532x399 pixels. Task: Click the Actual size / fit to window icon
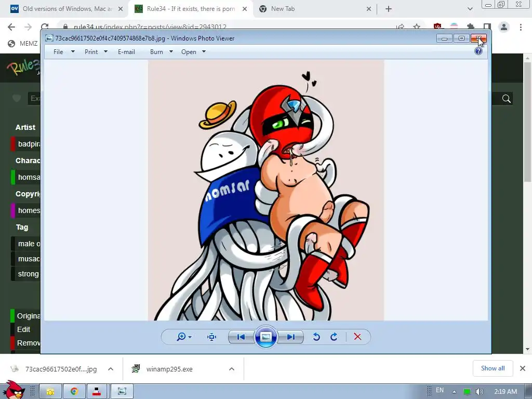(212, 337)
